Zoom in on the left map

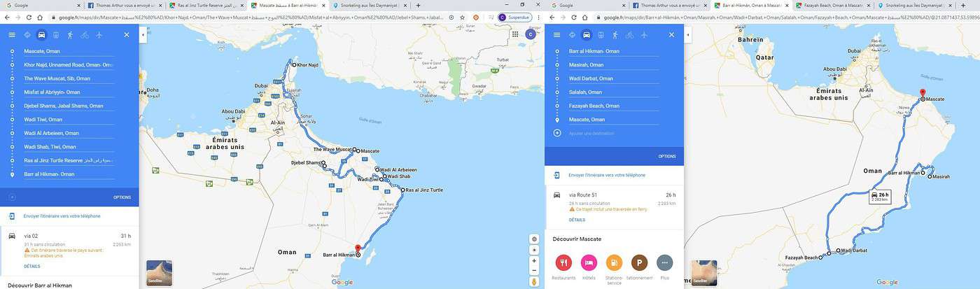click(x=534, y=260)
